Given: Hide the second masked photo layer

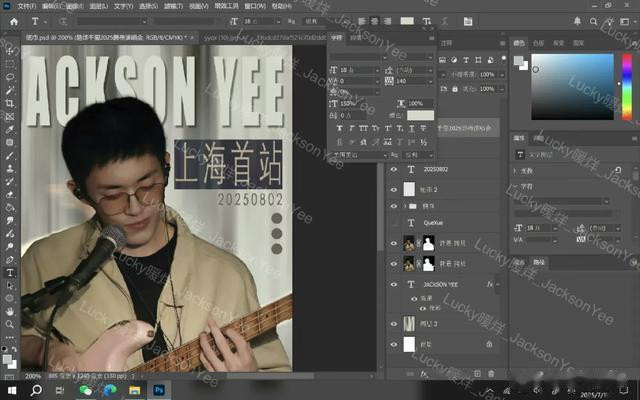Looking at the screenshot, I should point(393,264).
